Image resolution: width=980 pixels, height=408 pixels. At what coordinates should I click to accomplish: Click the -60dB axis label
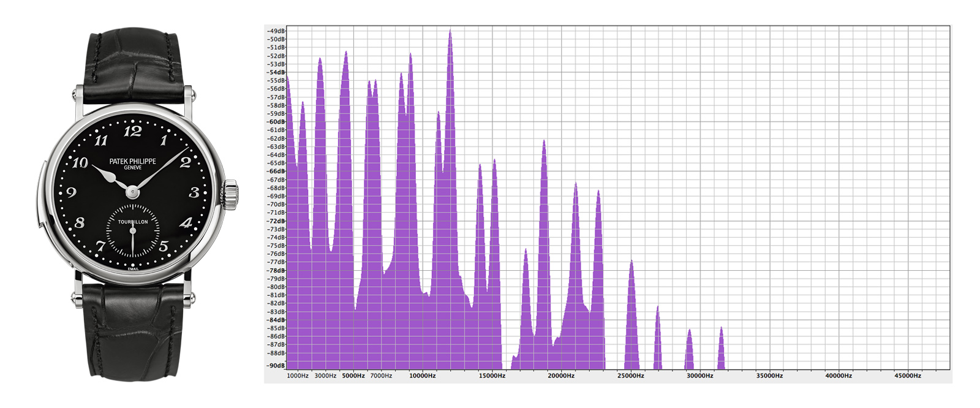point(276,122)
